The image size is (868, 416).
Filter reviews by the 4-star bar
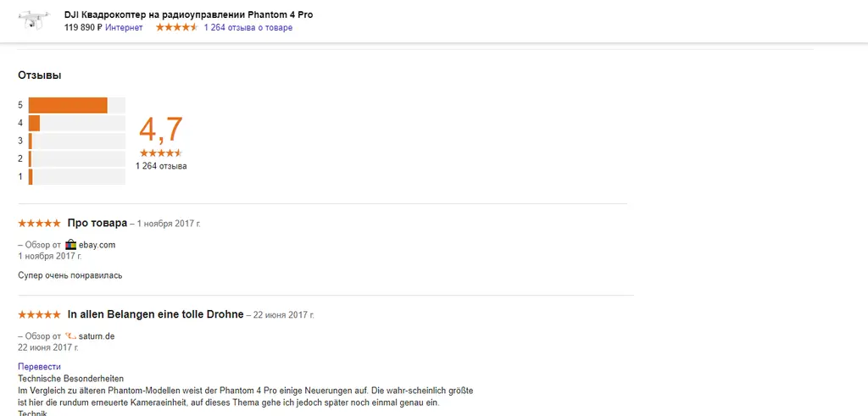point(76,123)
